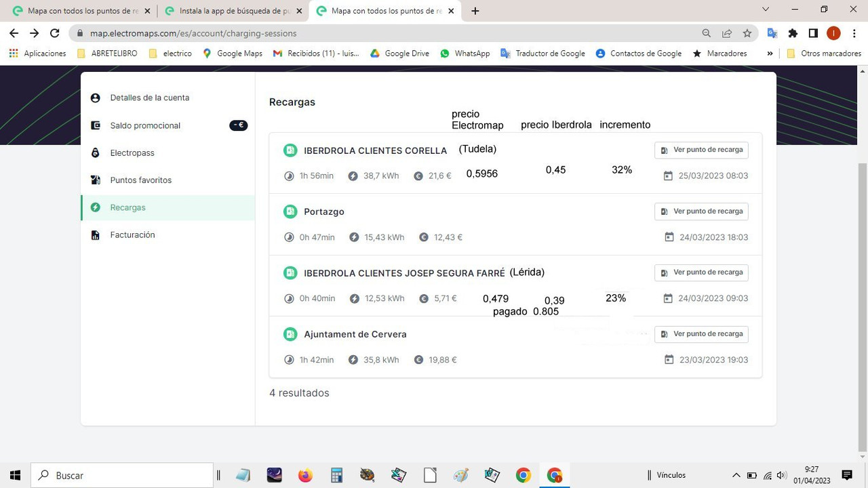
Task: Open Google Drive bookmark
Action: pyautogui.click(x=399, y=54)
